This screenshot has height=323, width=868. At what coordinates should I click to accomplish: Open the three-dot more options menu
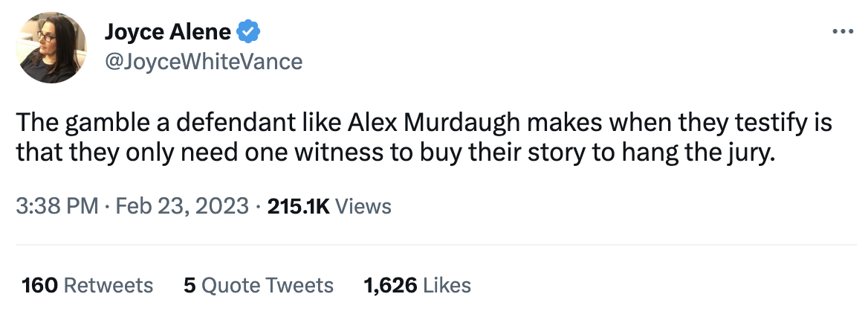point(841,32)
